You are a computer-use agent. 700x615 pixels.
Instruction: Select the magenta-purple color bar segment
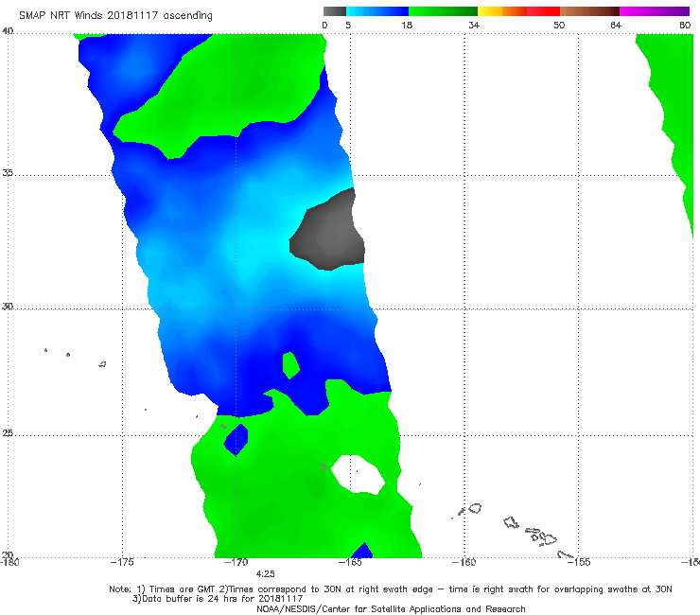tap(655, 11)
